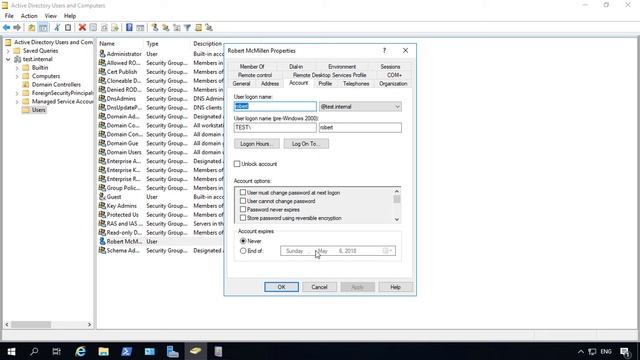640x360 pixels.
Task: Open Task View on the taskbar
Action: tap(57, 351)
